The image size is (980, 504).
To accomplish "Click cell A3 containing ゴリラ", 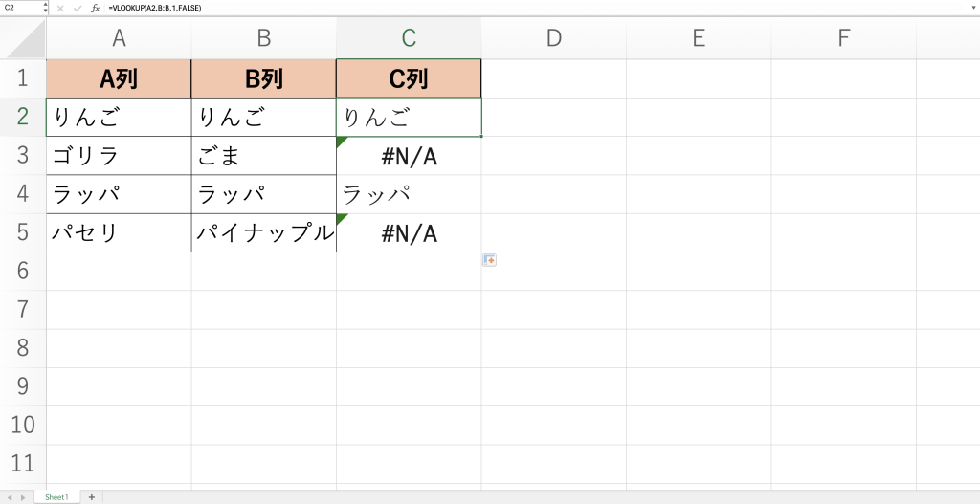I will click(119, 156).
